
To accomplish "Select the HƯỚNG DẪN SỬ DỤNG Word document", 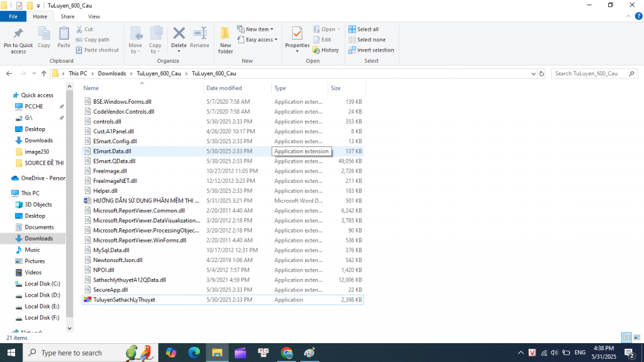I will (223, 200).
